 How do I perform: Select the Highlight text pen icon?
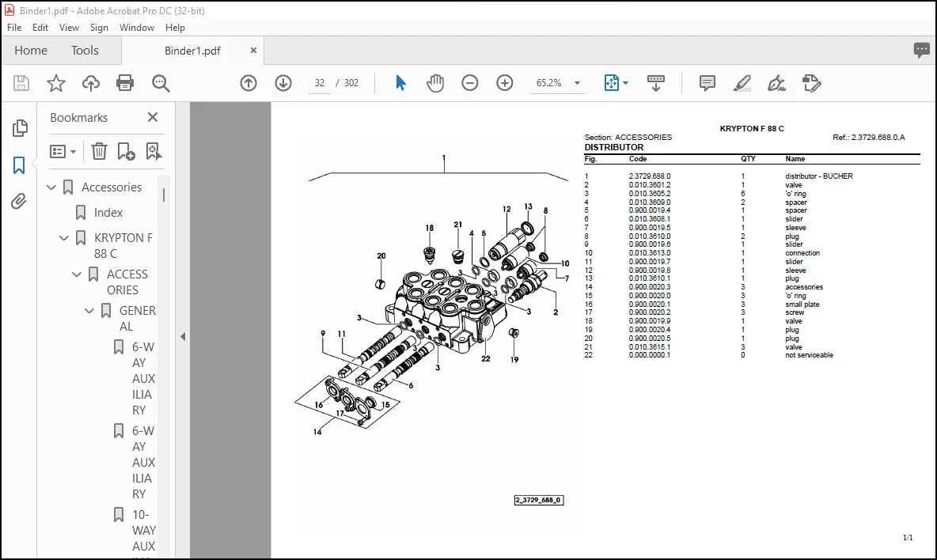point(742,83)
